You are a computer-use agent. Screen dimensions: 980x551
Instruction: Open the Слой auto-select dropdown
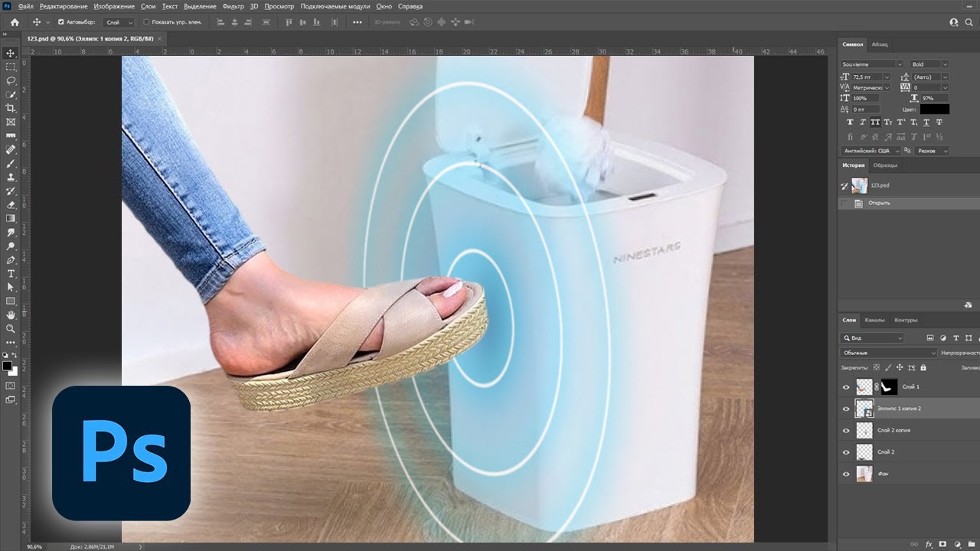click(x=118, y=22)
